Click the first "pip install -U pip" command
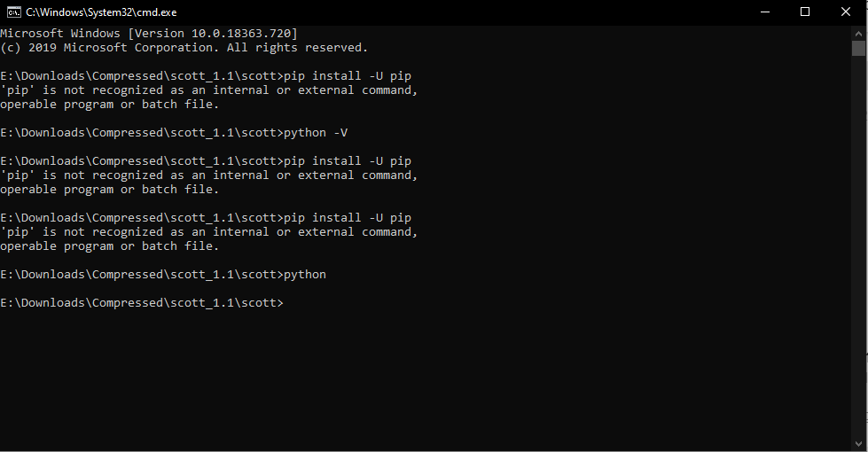 [x=347, y=75]
